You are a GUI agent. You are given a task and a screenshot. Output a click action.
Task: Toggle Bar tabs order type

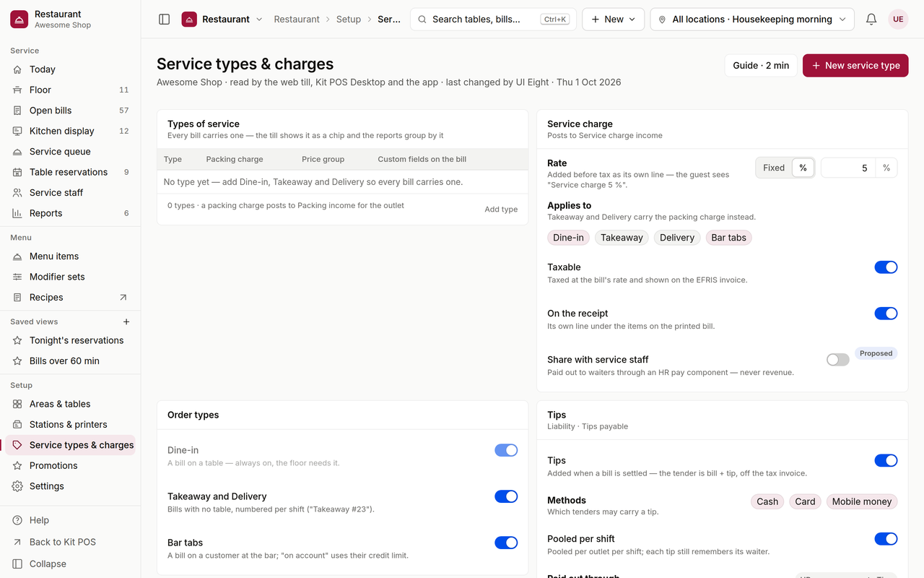coord(506,543)
